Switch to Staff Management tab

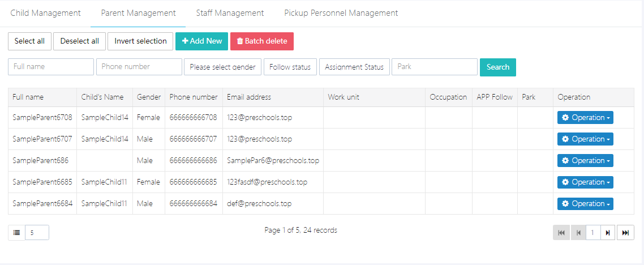230,13
